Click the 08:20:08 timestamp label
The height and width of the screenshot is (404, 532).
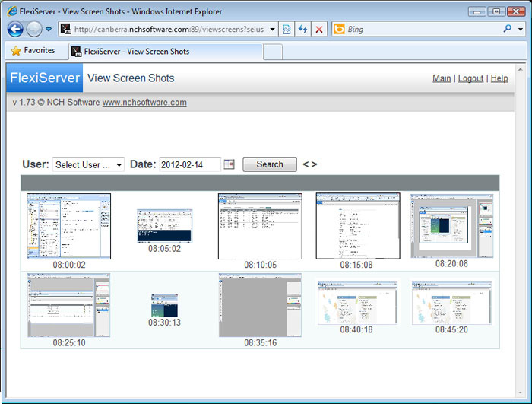(451, 264)
